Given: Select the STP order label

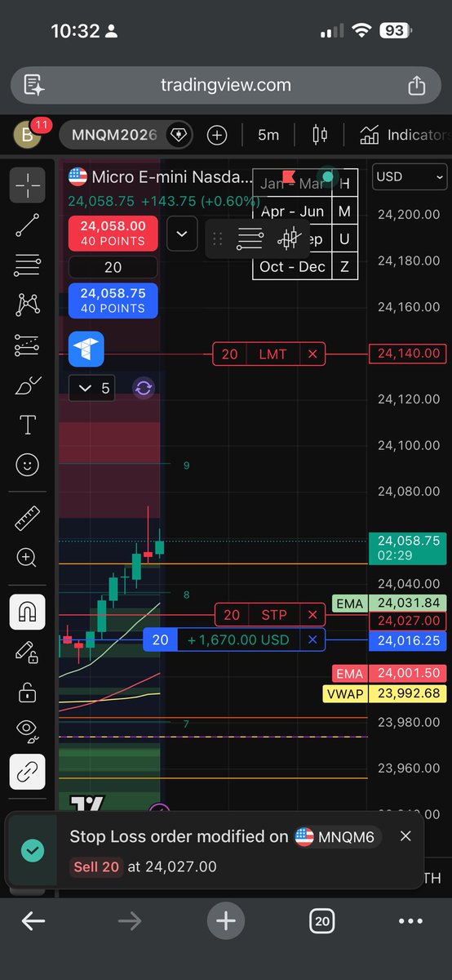Looking at the screenshot, I should coord(273,615).
